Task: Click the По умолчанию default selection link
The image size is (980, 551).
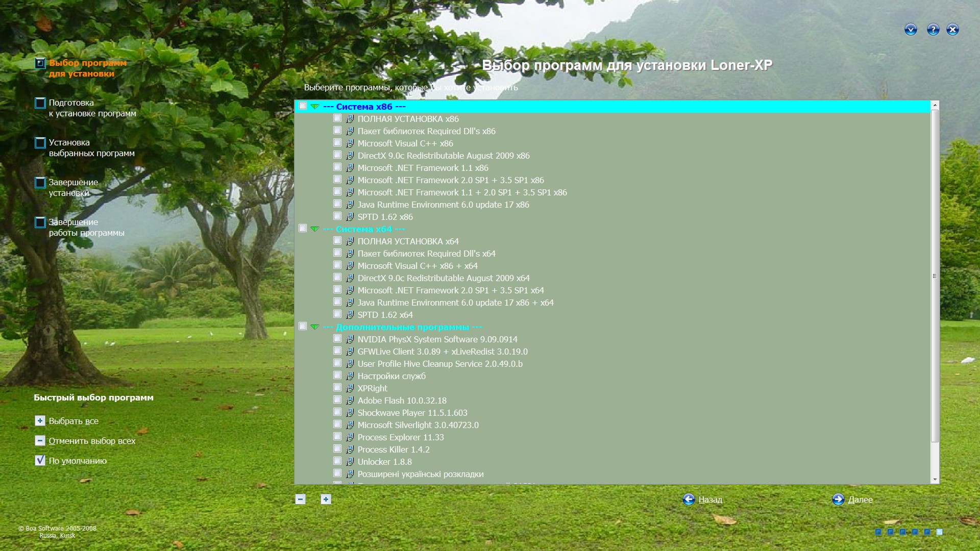Action: (x=78, y=461)
